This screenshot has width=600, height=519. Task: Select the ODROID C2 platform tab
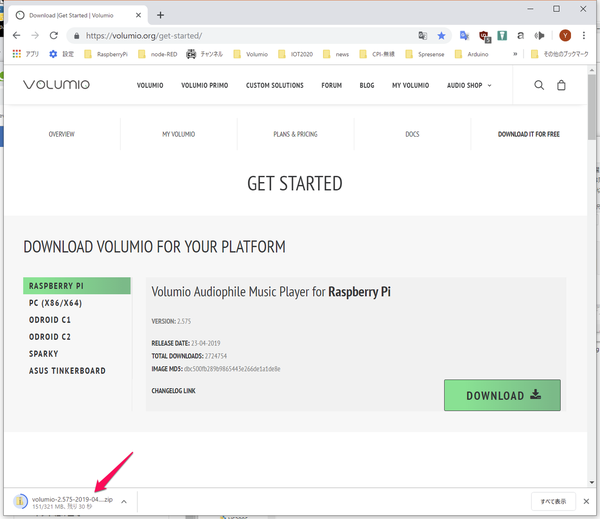50,337
